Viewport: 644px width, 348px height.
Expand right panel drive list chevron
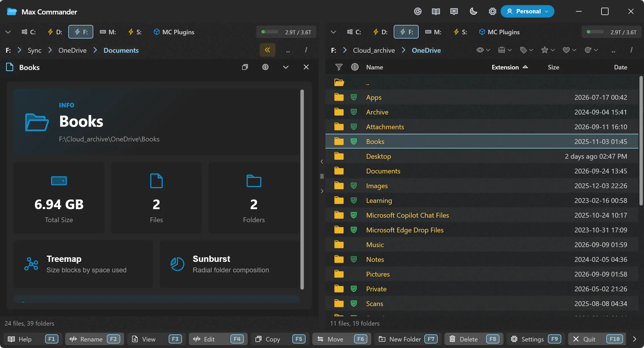pos(334,32)
